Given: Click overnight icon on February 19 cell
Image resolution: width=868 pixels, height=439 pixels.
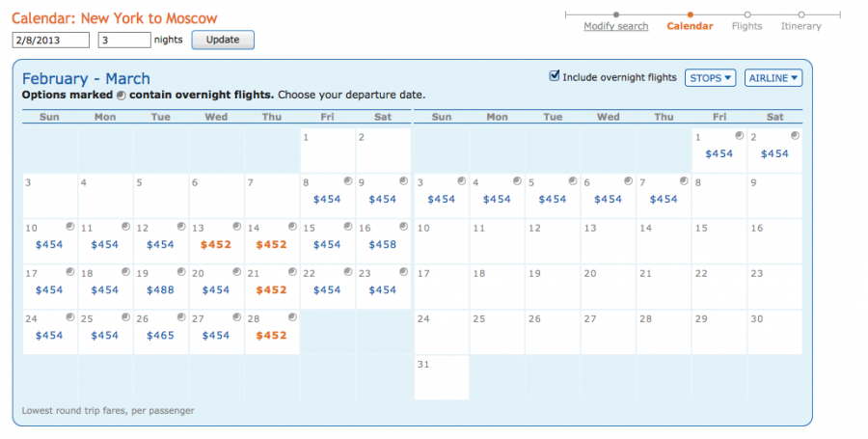Looking at the screenshot, I should pos(181,271).
